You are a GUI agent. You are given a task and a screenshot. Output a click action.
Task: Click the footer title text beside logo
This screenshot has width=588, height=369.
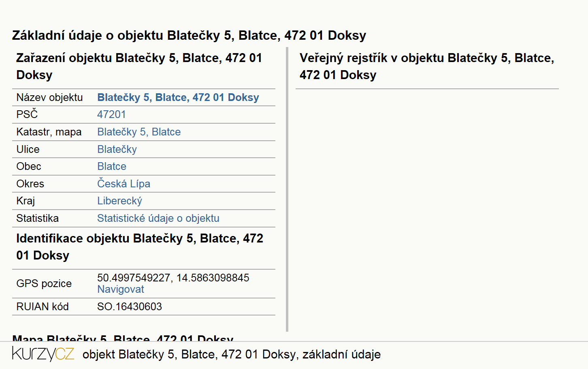coord(232,354)
